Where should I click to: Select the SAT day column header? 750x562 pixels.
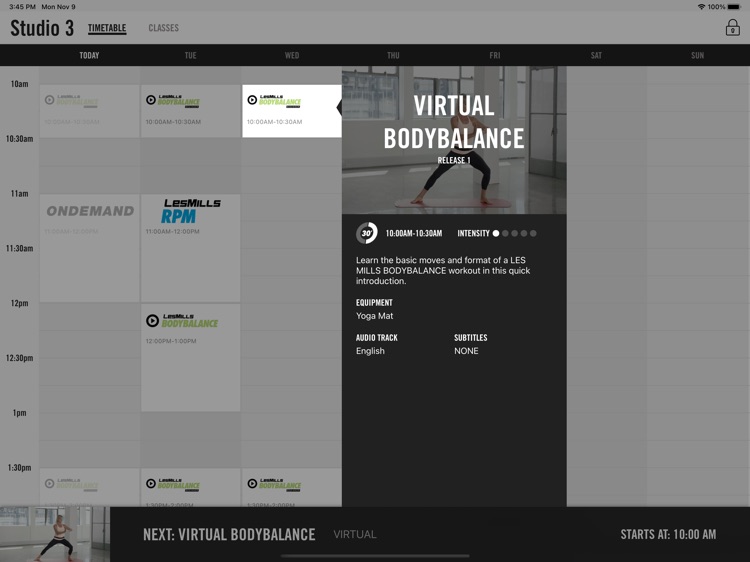coord(596,55)
